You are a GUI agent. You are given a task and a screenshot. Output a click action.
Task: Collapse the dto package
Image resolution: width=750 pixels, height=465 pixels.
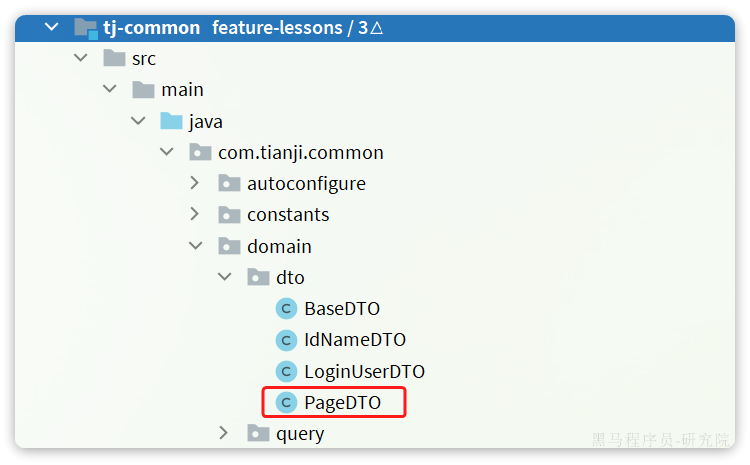tap(224, 277)
